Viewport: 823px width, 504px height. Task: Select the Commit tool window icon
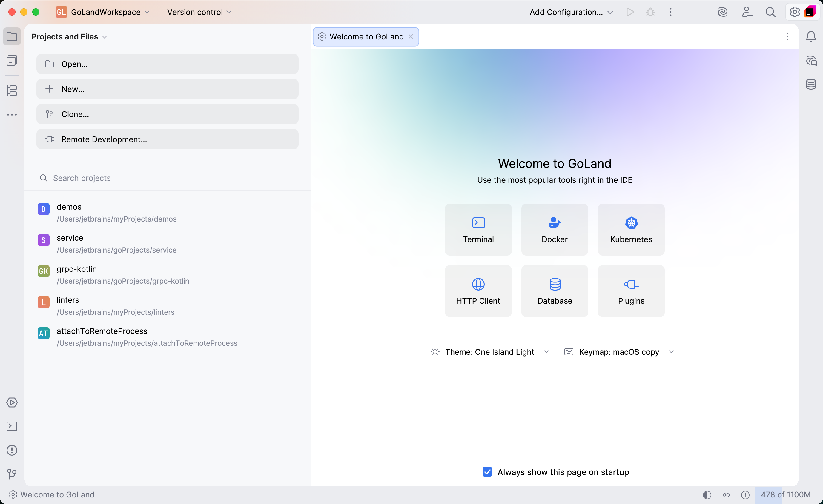(12, 90)
